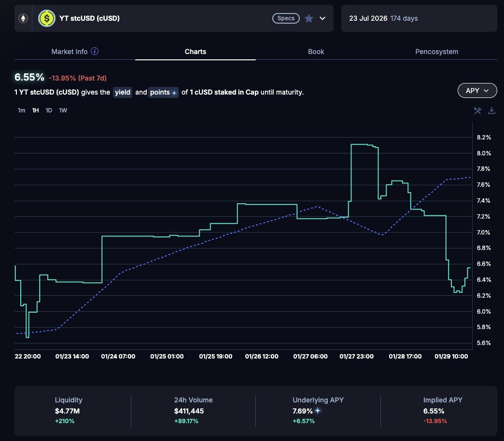The height and width of the screenshot is (441, 504).
Task: Click the sparkle icon next to points
Action: pyautogui.click(x=174, y=92)
